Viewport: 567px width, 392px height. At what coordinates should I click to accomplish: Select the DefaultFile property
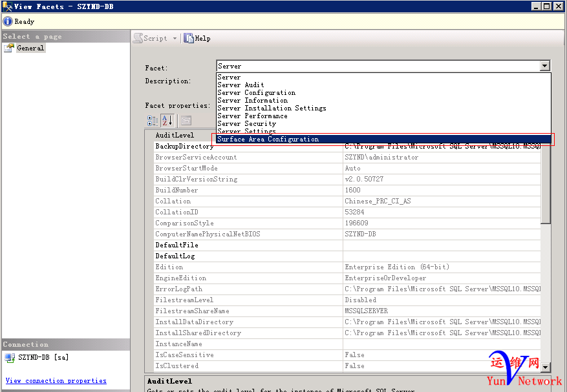point(177,245)
